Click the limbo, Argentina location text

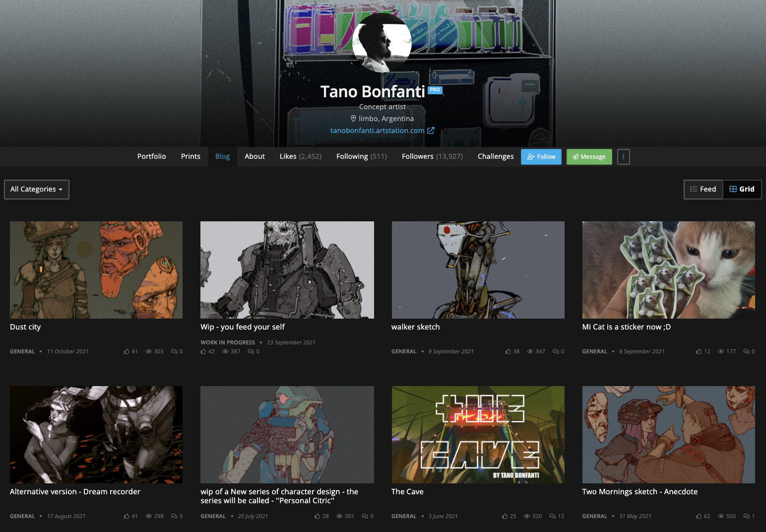[386, 119]
